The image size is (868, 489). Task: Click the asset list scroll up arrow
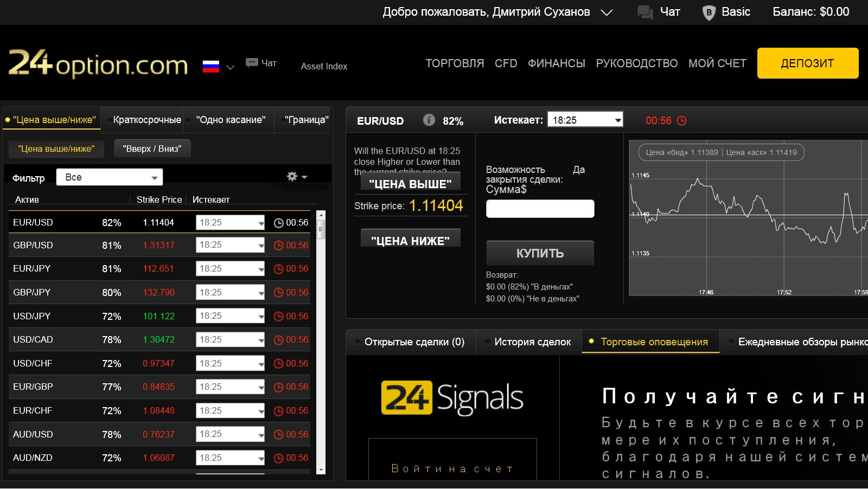coord(321,215)
